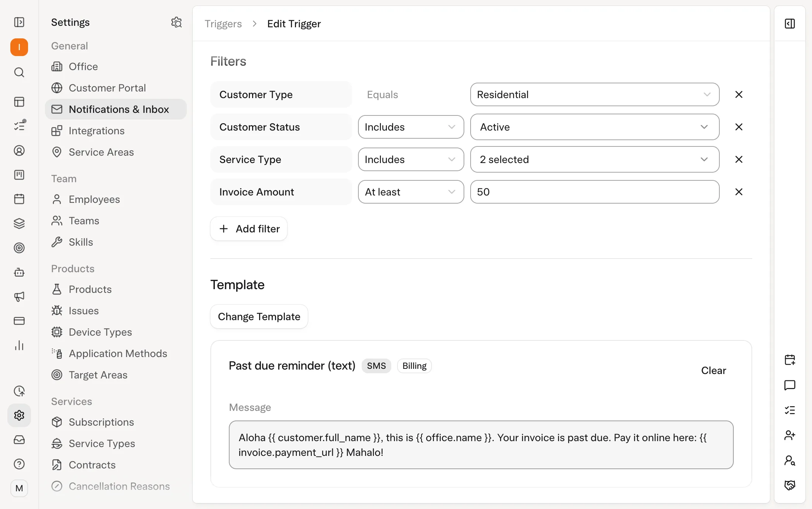Open the bar chart reports icon
The image size is (812, 509).
point(19,345)
